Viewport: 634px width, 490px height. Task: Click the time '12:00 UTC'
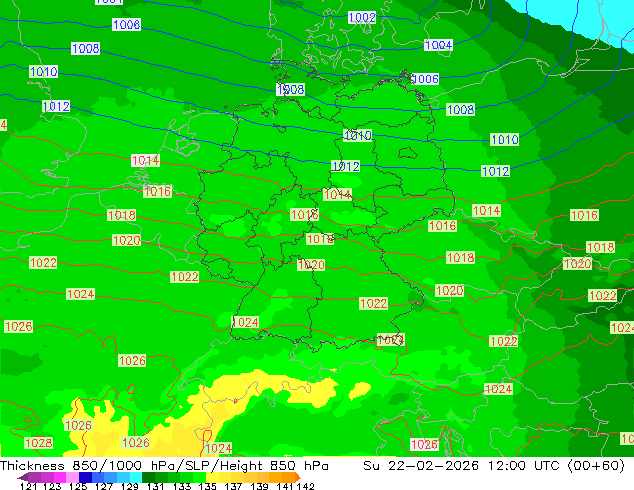(x=524, y=466)
